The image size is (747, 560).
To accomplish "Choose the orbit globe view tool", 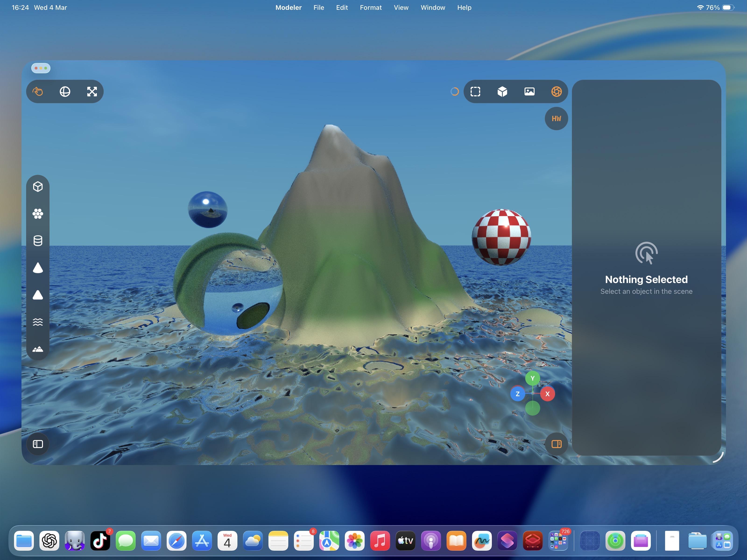I will click(65, 91).
